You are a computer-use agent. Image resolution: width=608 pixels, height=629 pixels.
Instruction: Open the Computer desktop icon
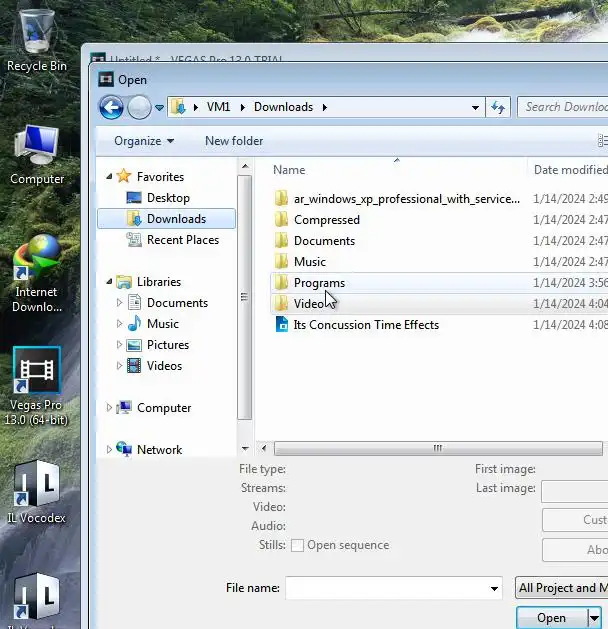coord(36,154)
